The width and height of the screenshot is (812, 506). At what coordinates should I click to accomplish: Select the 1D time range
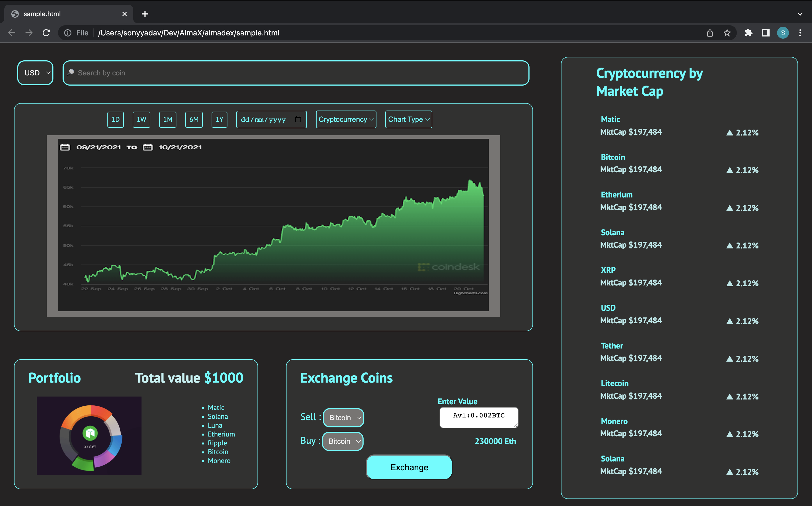(115, 119)
